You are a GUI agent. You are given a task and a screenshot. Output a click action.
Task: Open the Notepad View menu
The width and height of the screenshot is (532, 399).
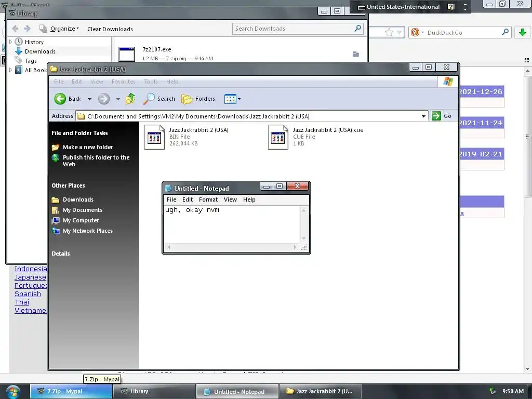coord(230,199)
